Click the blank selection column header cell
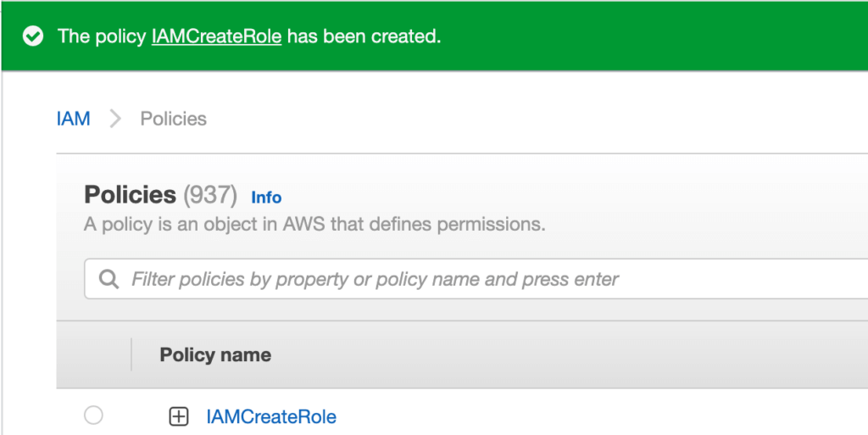Screen dimensions: 868x435 93,354
